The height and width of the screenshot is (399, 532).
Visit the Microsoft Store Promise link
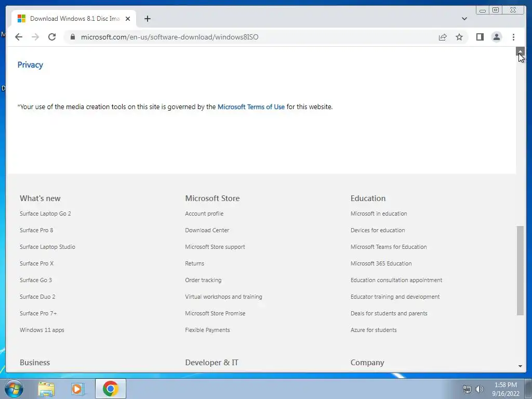point(215,313)
